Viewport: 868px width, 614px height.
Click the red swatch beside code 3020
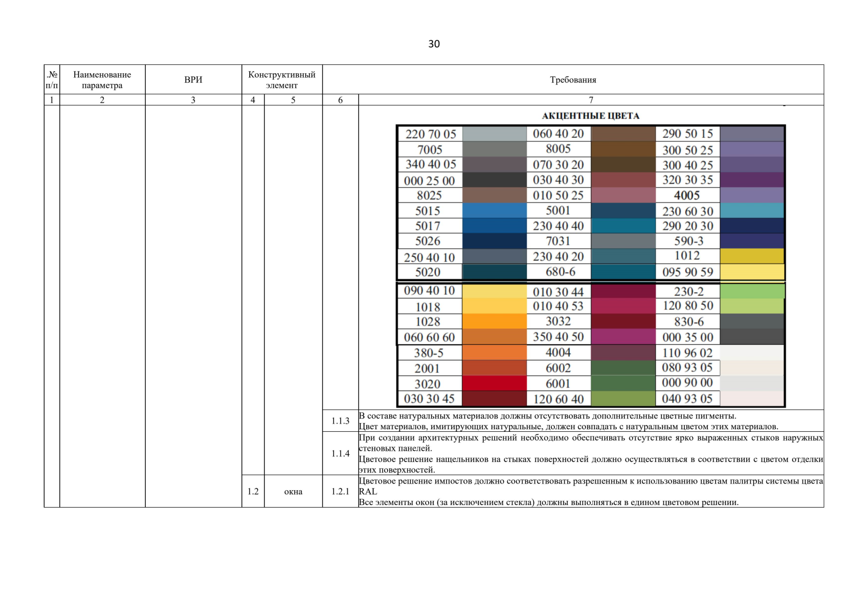(494, 383)
